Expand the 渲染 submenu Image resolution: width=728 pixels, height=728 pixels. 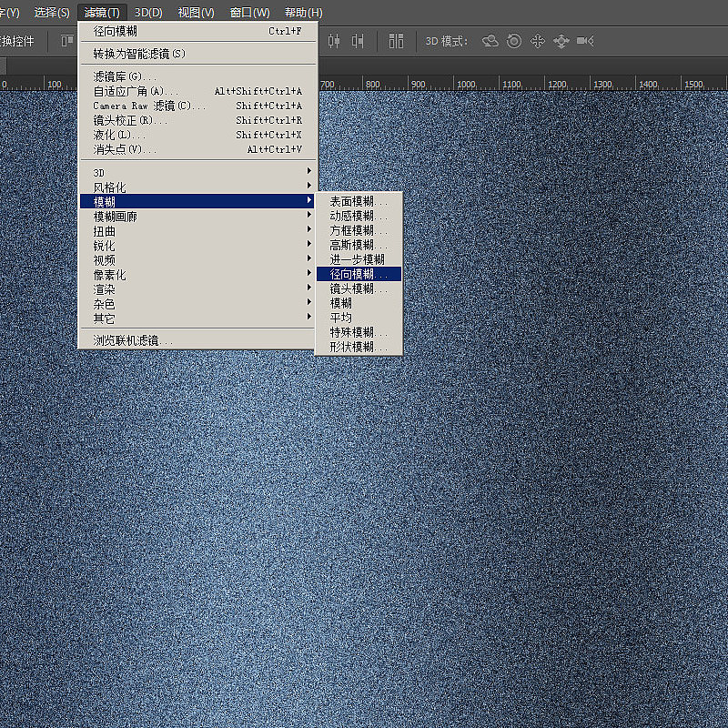point(197,289)
